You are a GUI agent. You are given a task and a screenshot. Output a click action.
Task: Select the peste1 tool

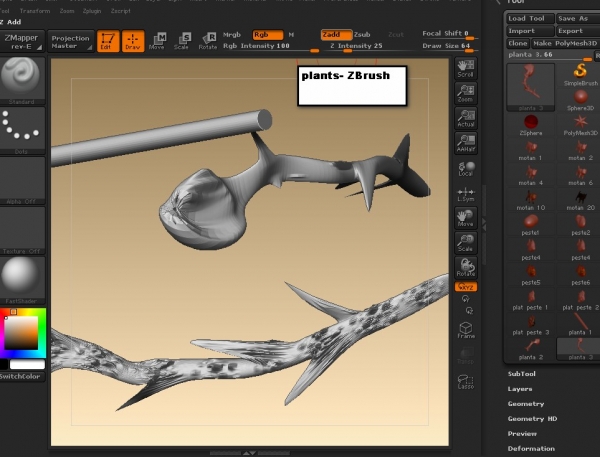[x=531, y=225]
